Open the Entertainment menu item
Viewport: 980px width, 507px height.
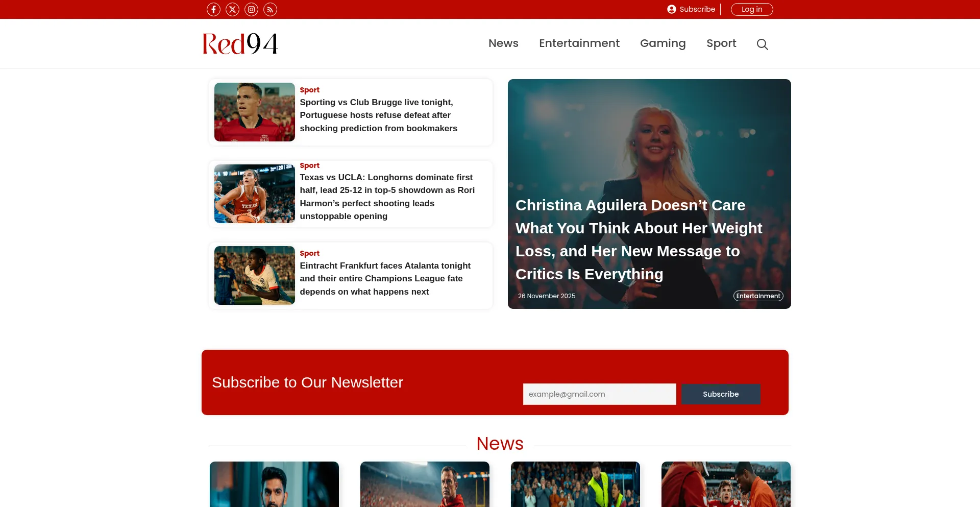tap(579, 43)
